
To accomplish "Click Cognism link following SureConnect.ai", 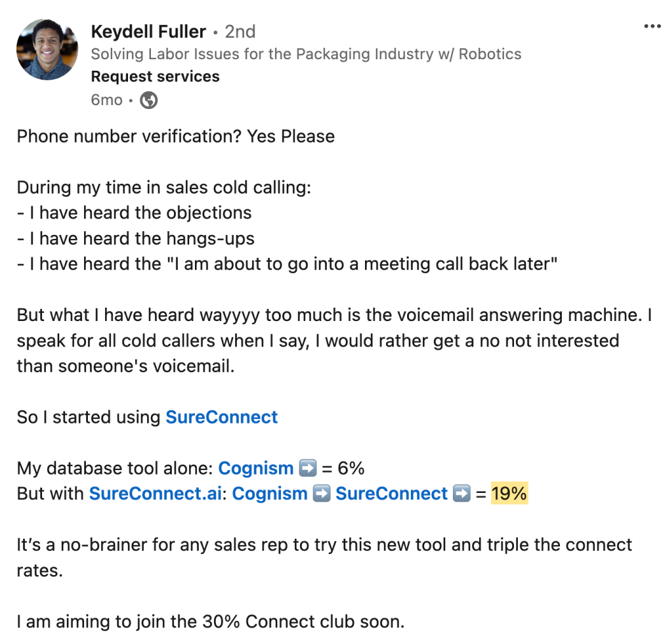I will (269, 494).
